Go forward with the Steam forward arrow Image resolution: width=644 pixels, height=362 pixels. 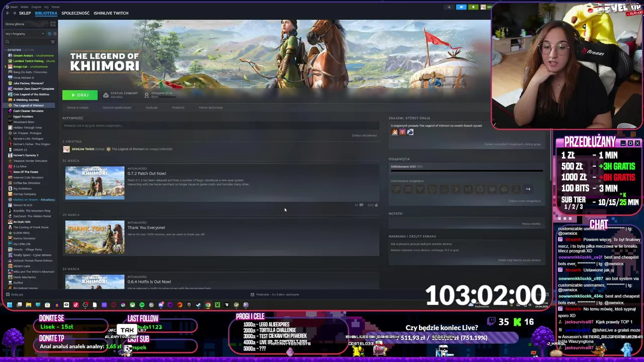pyautogui.click(x=14, y=13)
